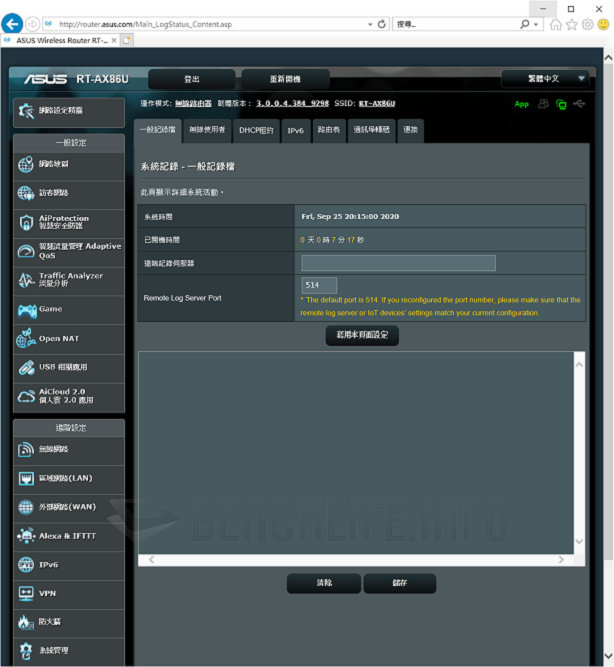Click the green network clients status icon
614x667 pixels.
(561, 104)
